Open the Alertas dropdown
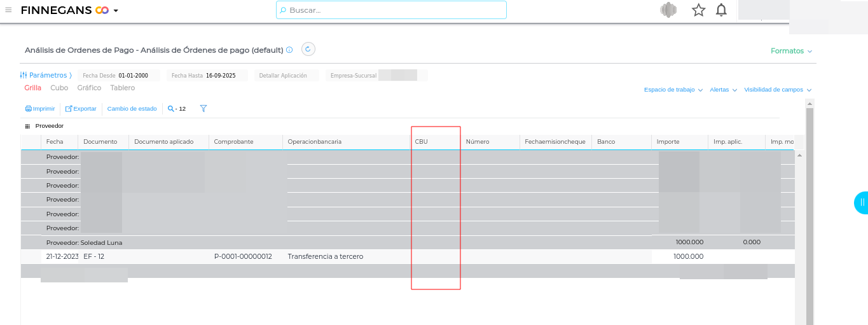Image resolution: width=868 pixels, height=325 pixels. [x=723, y=90]
